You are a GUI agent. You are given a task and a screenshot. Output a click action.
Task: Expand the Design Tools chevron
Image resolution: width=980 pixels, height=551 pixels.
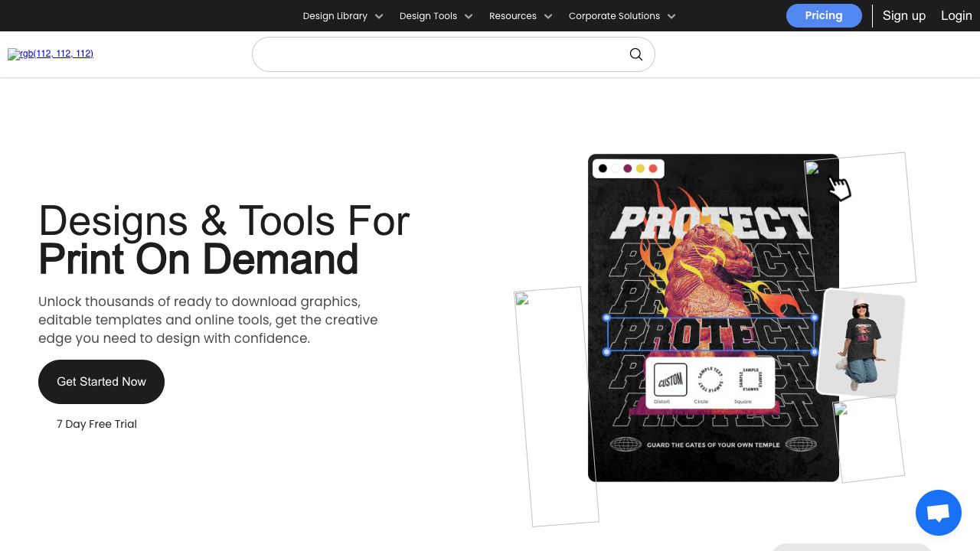coord(469,16)
